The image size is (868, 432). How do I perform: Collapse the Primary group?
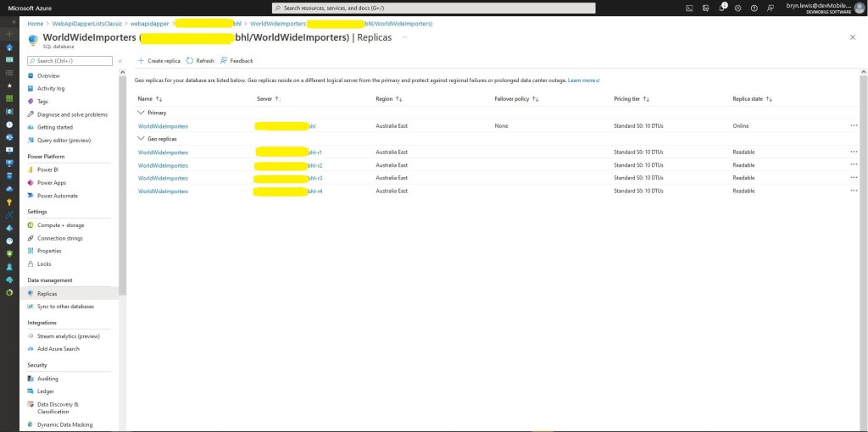(141, 113)
